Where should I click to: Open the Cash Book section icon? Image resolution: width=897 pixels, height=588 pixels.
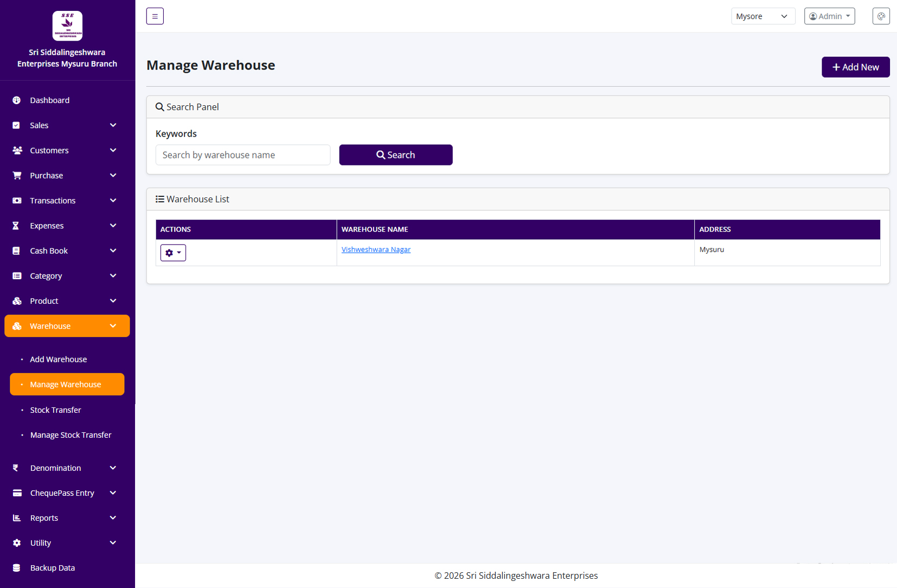point(17,251)
